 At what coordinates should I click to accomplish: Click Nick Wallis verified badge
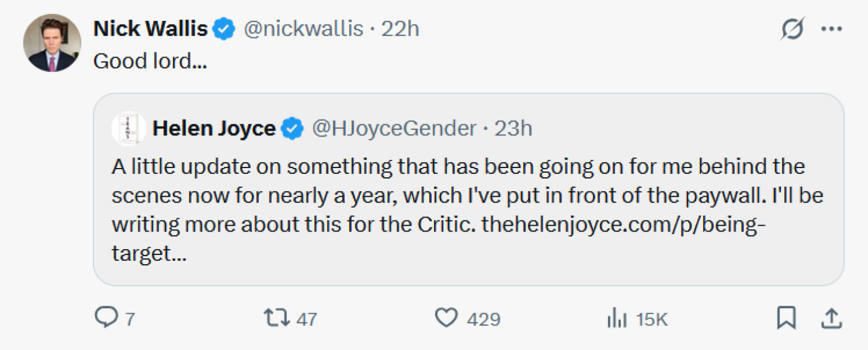pyautogui.click(x=224, y=29)
